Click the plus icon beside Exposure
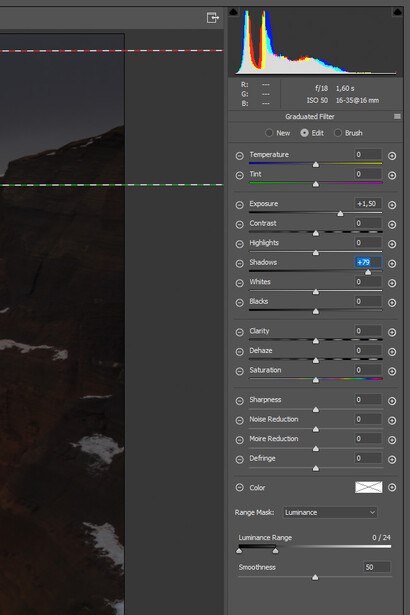This screenshot has width=410, height=615. tap(392, 205)
